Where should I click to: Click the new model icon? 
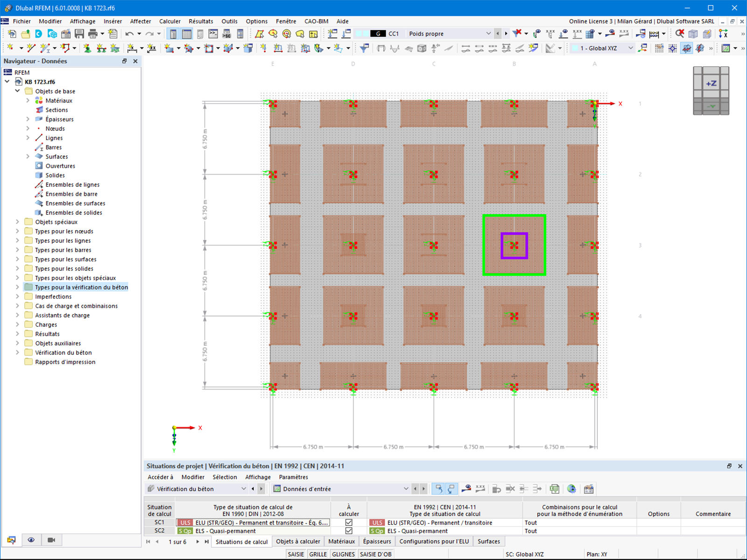(12, 34)
